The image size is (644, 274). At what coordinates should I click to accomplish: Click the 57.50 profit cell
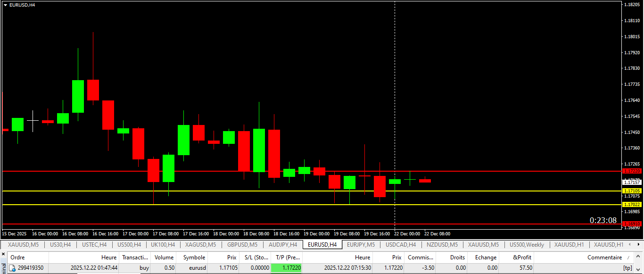tap(526, 268)
